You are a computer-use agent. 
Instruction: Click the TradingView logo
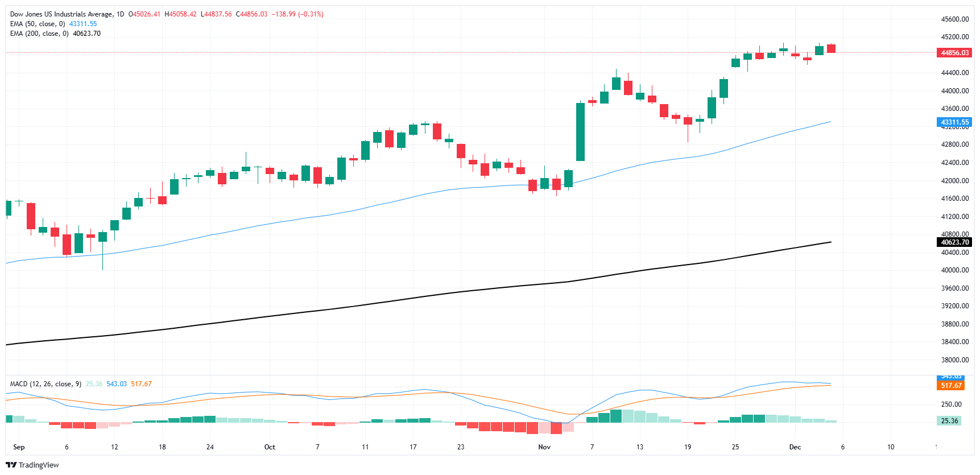coord(32,465)
